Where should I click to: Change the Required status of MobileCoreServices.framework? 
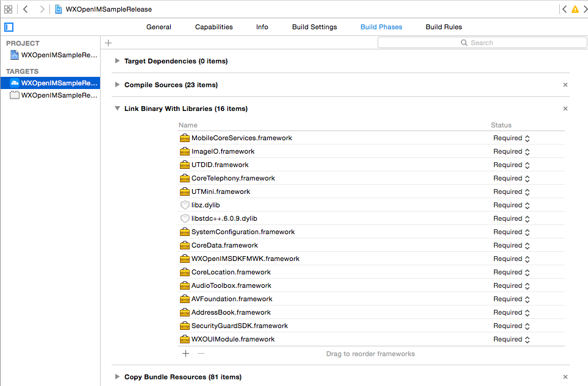(512, 138)
